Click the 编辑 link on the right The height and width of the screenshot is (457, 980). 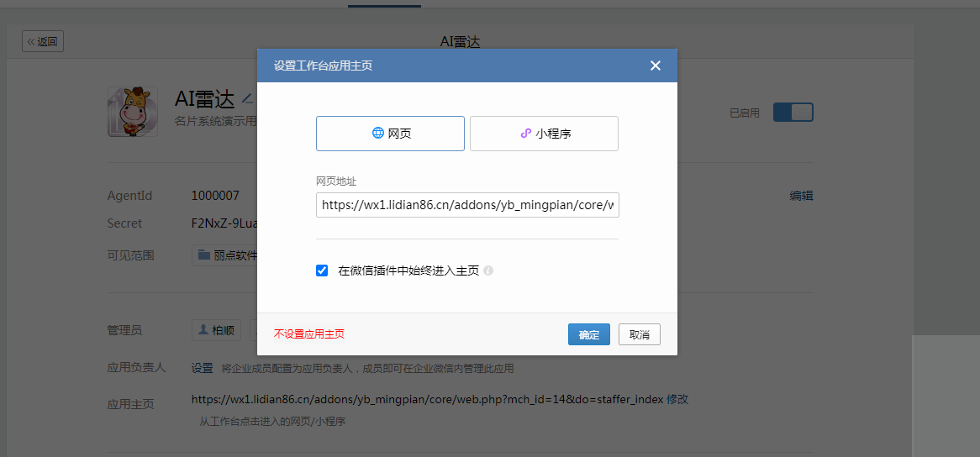[801, 196]
